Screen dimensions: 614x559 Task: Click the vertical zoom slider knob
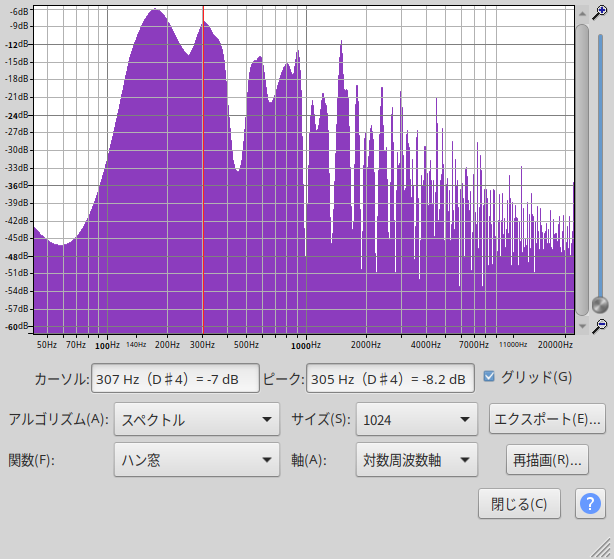point(600,304)
